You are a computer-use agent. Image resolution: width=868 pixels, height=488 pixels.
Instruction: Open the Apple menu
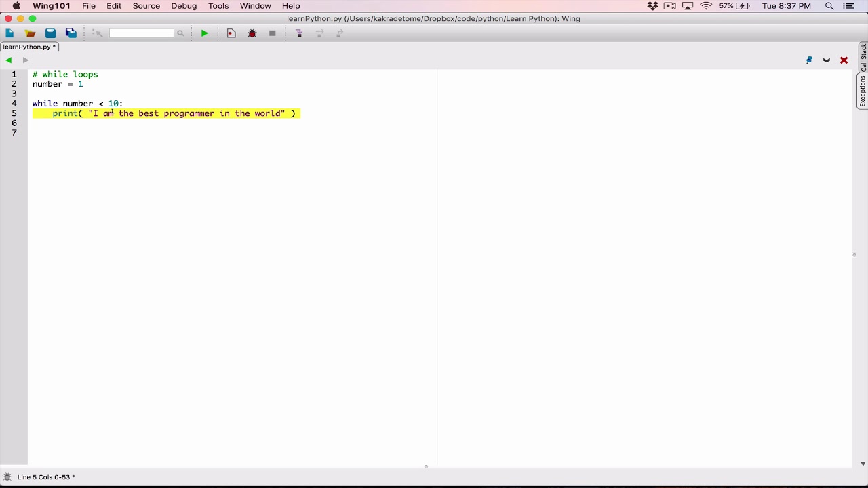[16, 6]
